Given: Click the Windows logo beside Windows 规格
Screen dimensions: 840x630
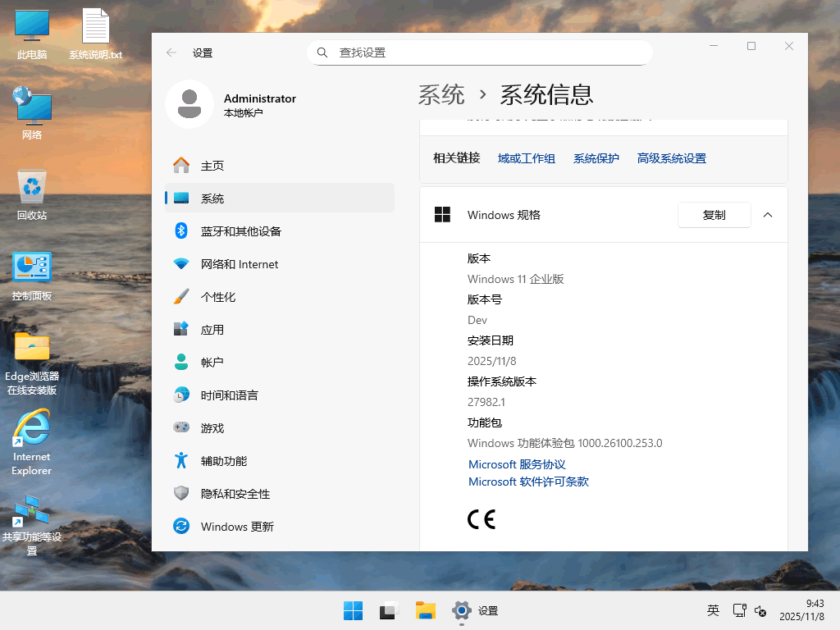Looking at the screenshot, I should tap(442, 215).
